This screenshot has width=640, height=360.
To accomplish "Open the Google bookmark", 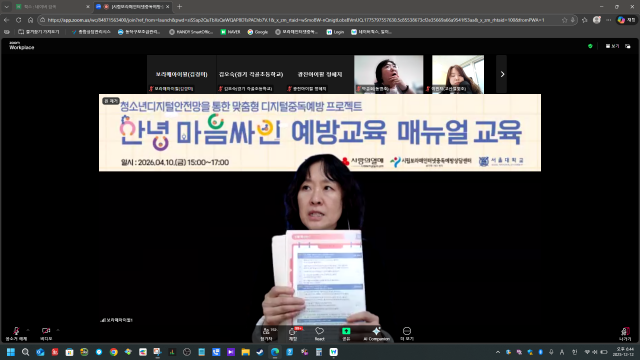I will coord(258,32).
